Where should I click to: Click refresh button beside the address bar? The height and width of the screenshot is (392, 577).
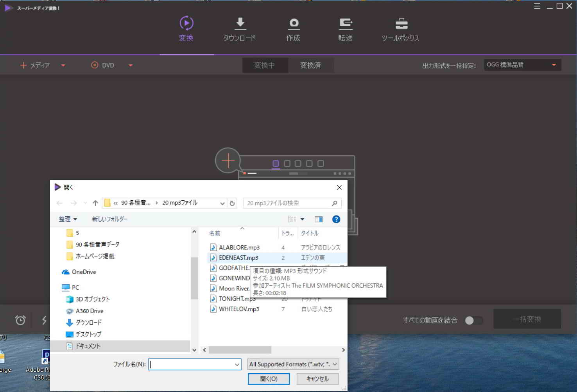(x=232, y=203)
